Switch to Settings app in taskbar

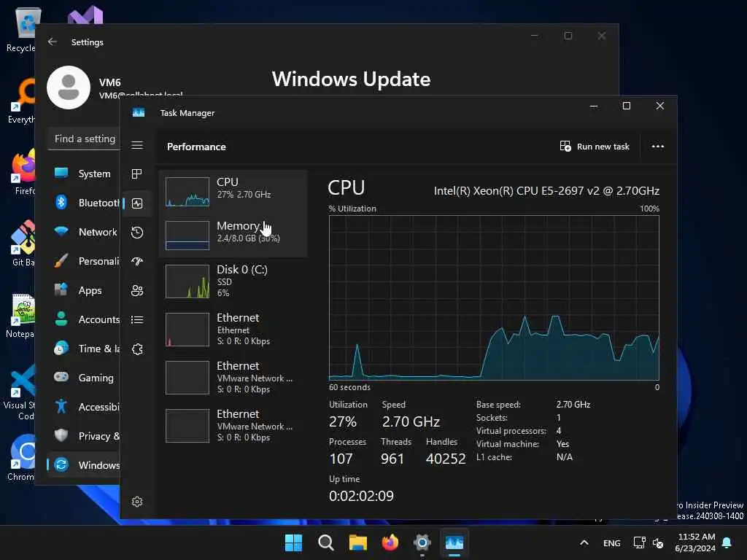pyautogui.click(x=422, y=542)
